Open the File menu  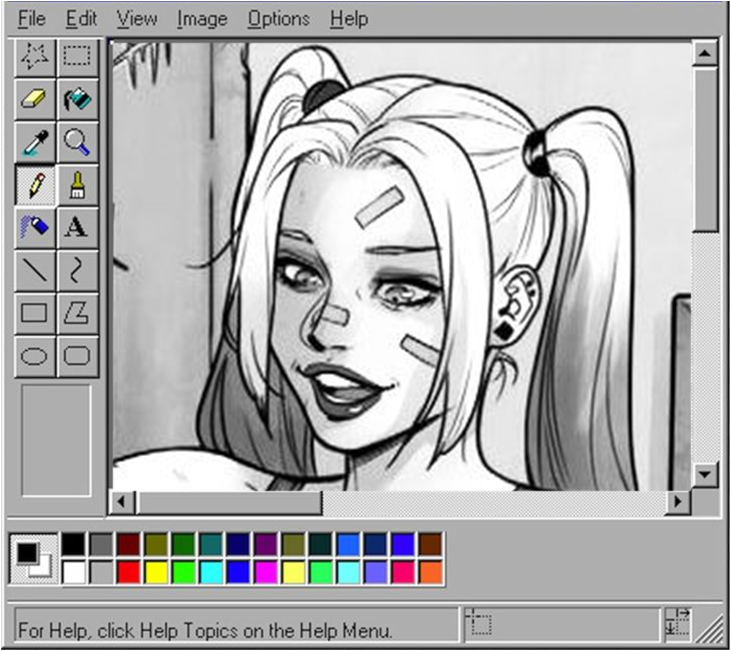tap(32, 19)
